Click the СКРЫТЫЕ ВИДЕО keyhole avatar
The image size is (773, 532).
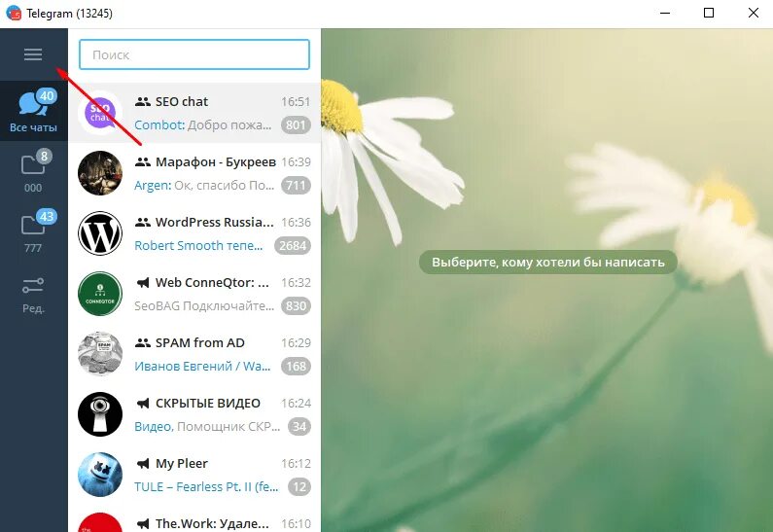(x=100, y=414)
